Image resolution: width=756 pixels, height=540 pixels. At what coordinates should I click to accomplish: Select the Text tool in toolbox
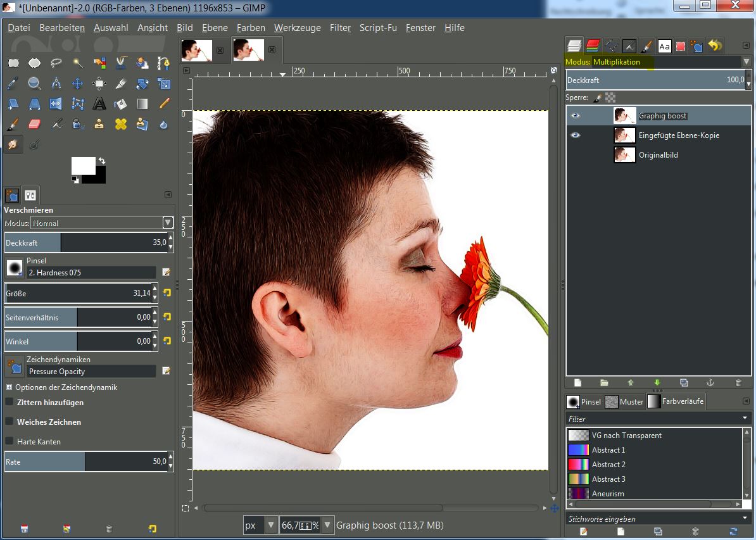pos(99,104)
